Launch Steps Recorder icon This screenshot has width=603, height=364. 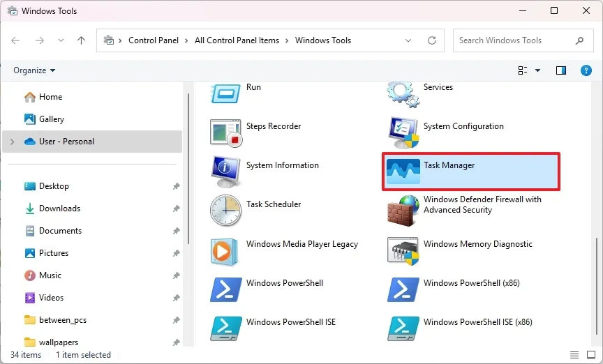(226, 133)
